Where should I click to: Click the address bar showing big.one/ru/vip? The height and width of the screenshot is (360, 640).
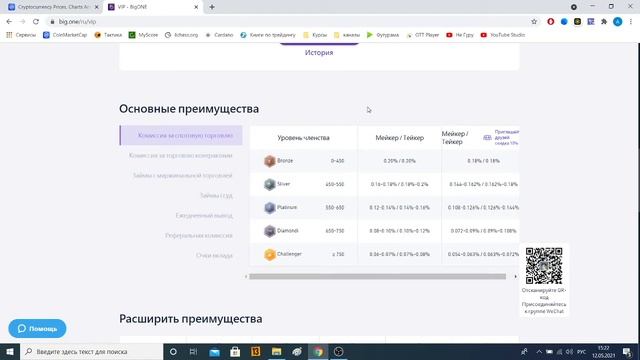click(286, 22)
